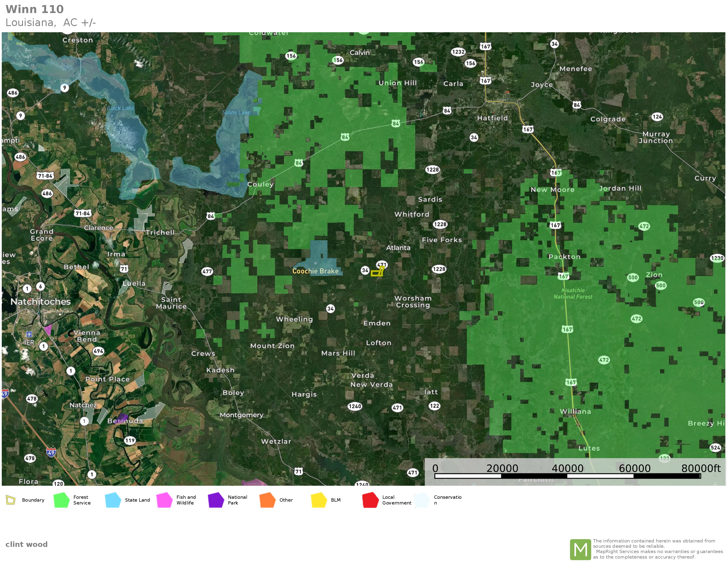Click the purple National Park legend swatch
The width and height of the screenshot is (728, 563).
216,500
